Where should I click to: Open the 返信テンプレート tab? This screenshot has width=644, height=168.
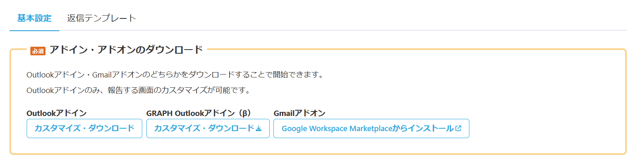pyautogui.click(x=101, y=18)
